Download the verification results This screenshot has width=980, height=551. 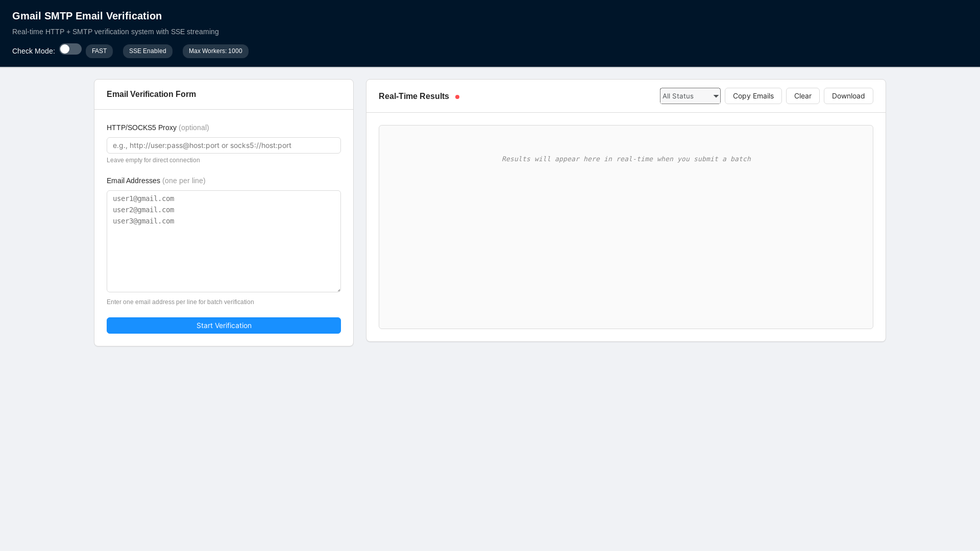(x=848, y=96)
